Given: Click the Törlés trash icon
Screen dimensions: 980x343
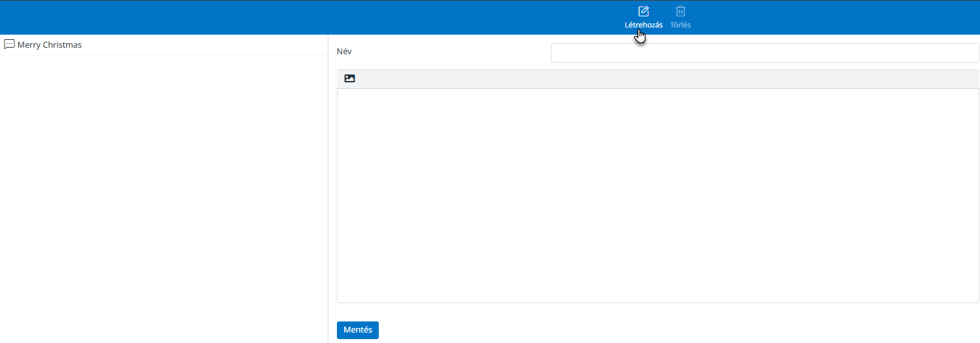Looking at the screenshot, I should (x=680, y=11).
